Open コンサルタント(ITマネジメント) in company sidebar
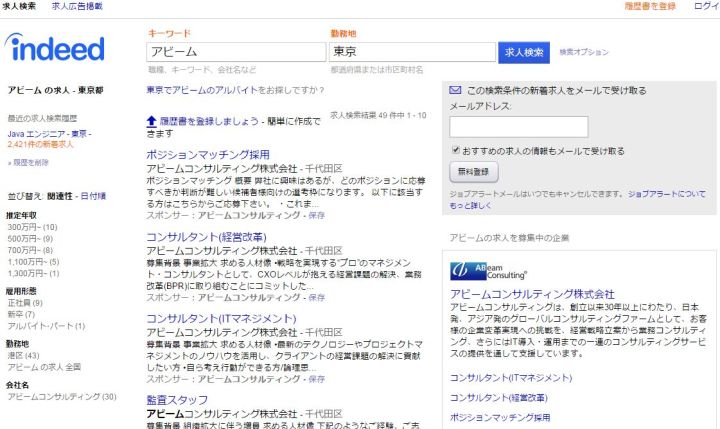The height and width of the screenshot is (429, 720). click(511, 378)
